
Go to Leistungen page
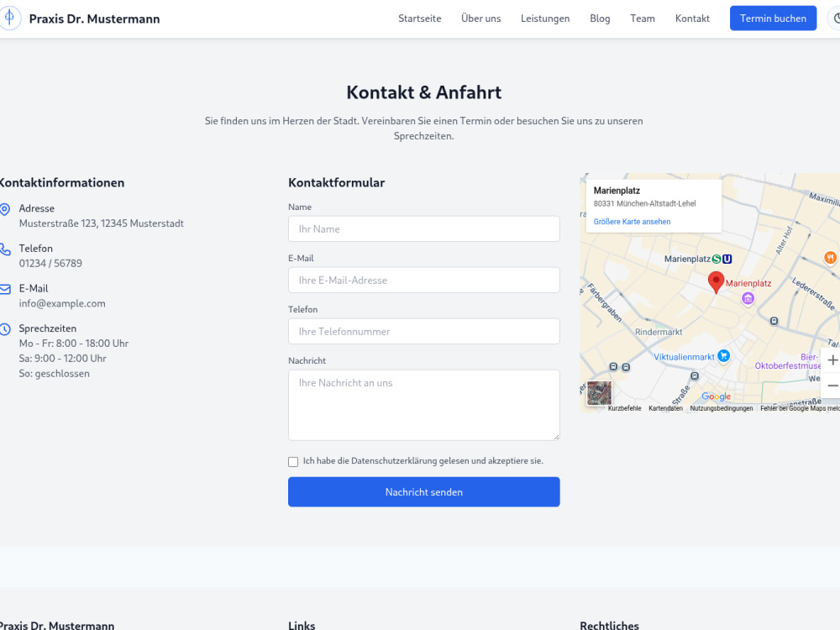click(545, 18)
